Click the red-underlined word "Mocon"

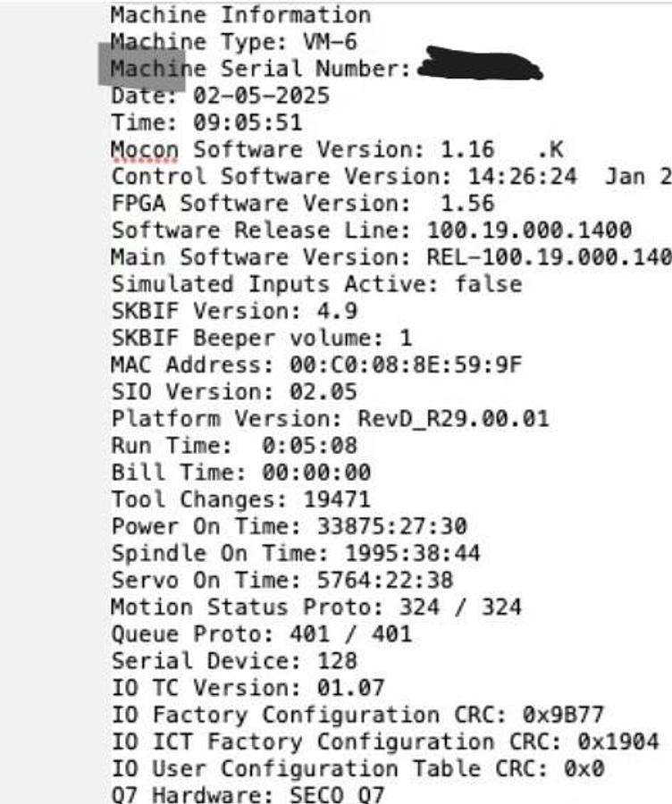pos(145,149)
